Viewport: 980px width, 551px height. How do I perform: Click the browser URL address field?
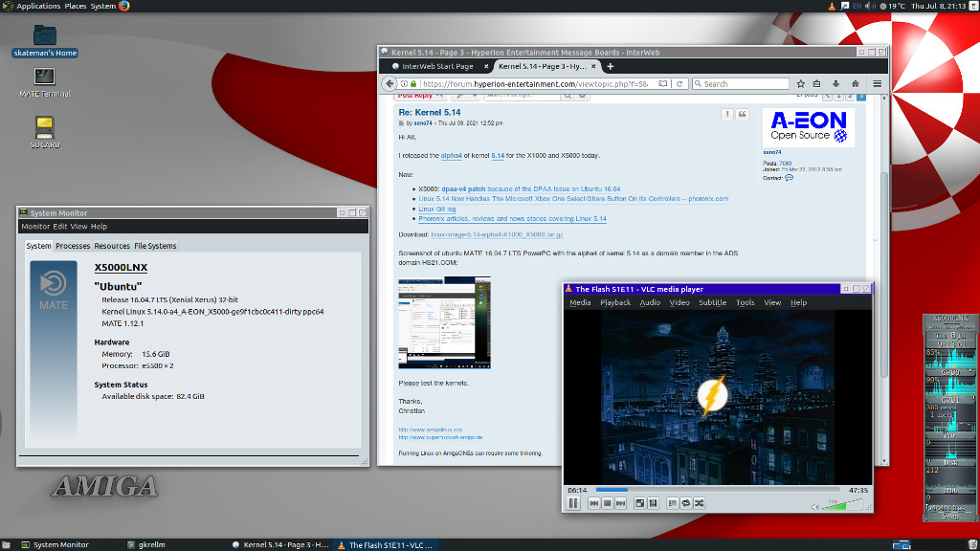(x=536, y=84)
